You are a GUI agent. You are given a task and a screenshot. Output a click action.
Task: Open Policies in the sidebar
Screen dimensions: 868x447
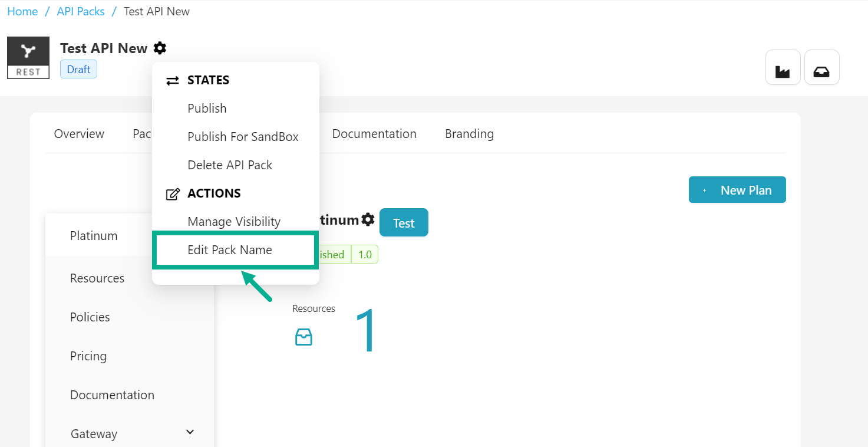pyautogui.click(x=90, y=317)
